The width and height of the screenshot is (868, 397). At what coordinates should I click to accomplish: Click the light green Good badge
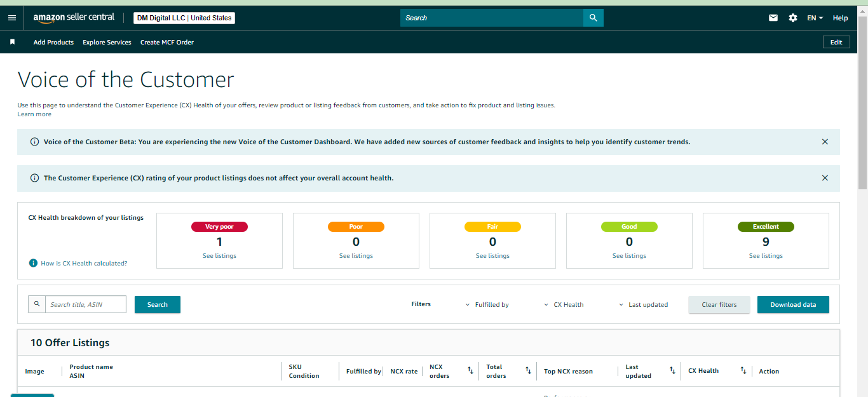(x=629, y=227)
